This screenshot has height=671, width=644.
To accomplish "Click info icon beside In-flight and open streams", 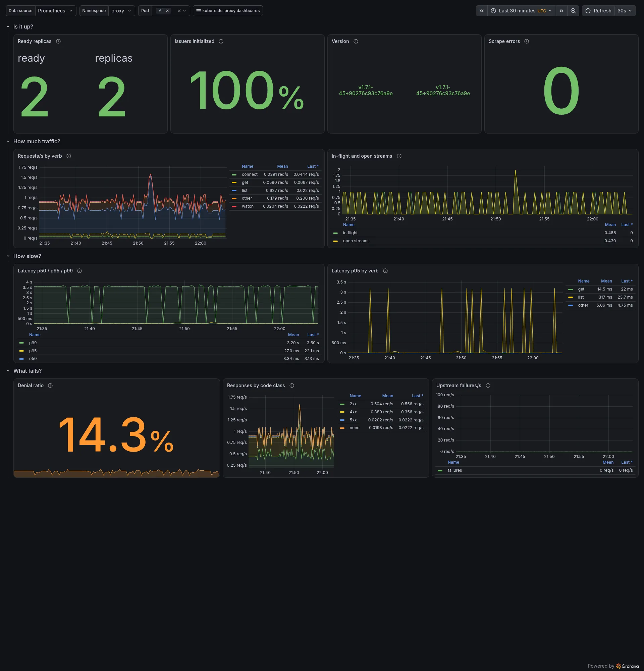I will tap(399, 156).
